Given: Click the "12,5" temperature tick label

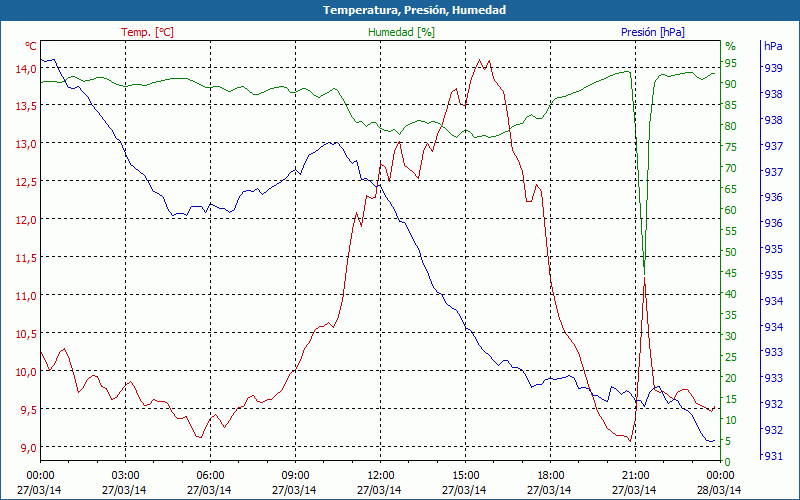Looking at the screenshot, I should point(26,182).
